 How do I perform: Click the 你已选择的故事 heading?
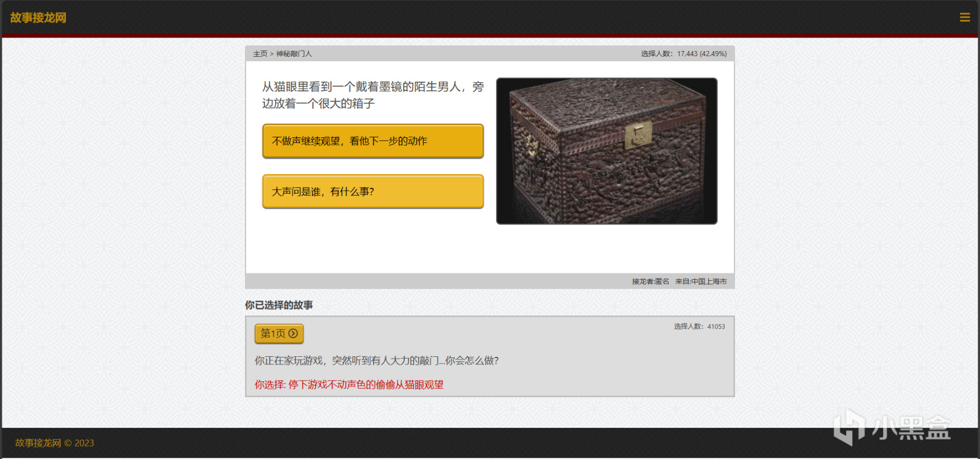click(x=278, y=305)
